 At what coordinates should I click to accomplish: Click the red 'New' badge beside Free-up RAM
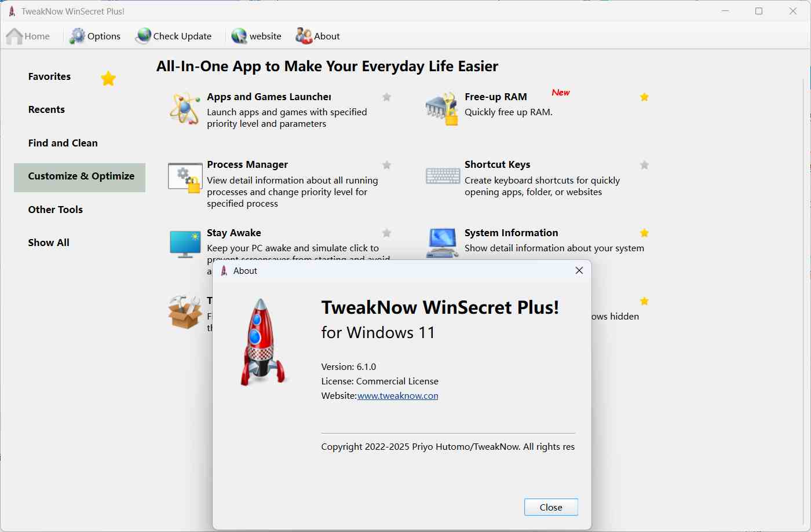[561, 93]
